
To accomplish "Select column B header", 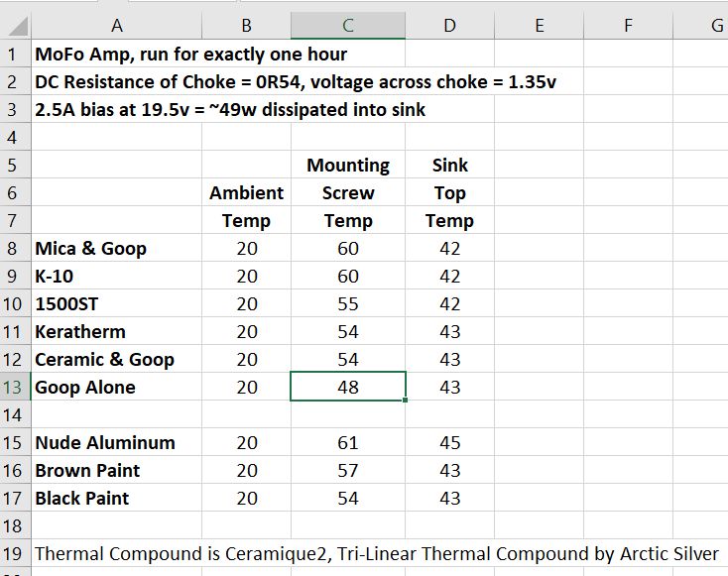I will [247, 26].
